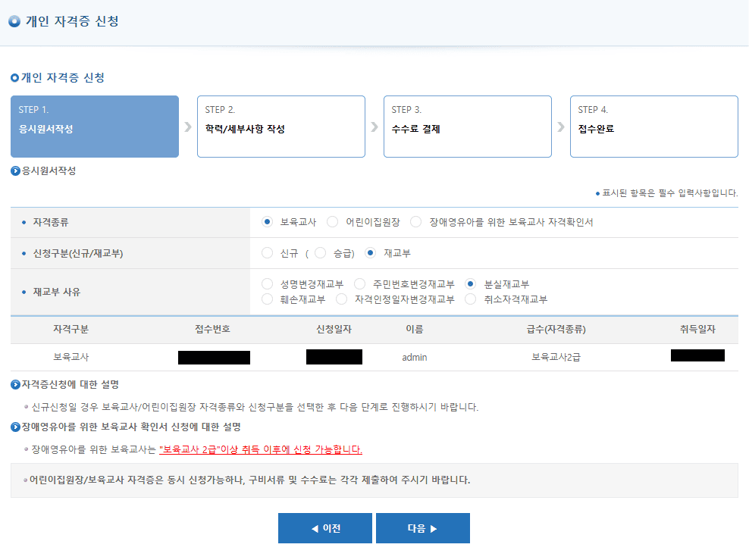Select 신규 application type
Screen dimensions: 749x560
(267, 253)
